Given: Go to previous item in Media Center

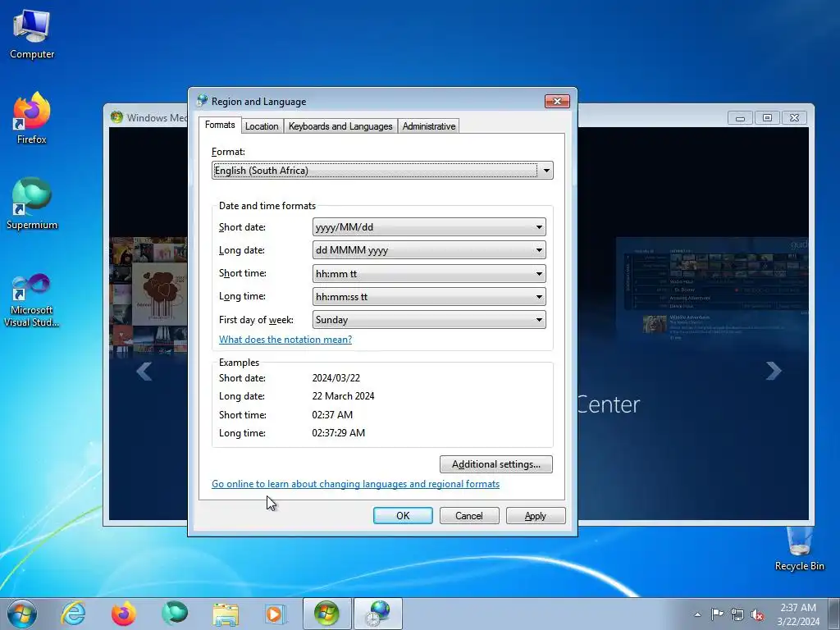Looking at the screenshot, I should pos(144,371).
